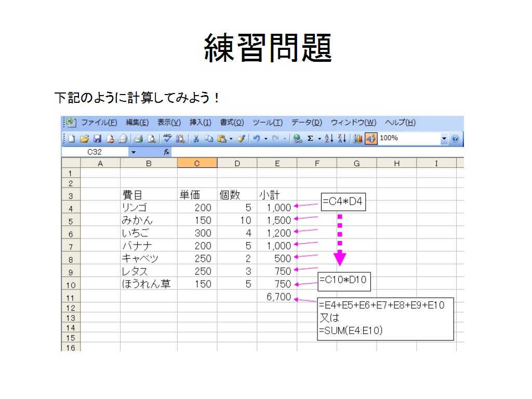Expand the Paste options dropdown arrow
This screenshot has width=532, height=399.
point(231,139)
